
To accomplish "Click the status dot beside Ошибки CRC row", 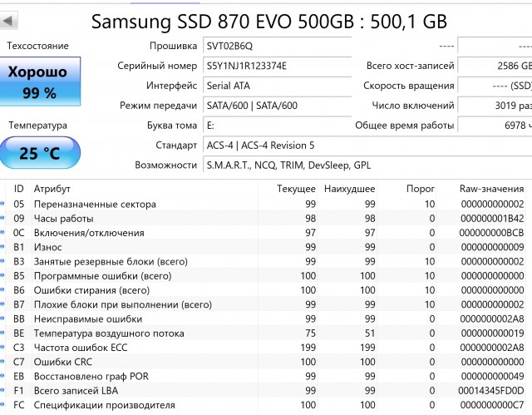I will [x=2, y=362].
